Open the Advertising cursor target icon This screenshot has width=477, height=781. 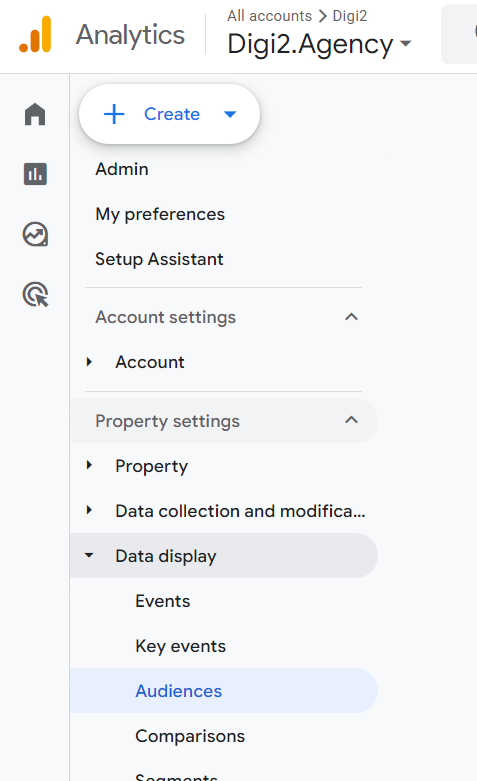click(35, 294)
